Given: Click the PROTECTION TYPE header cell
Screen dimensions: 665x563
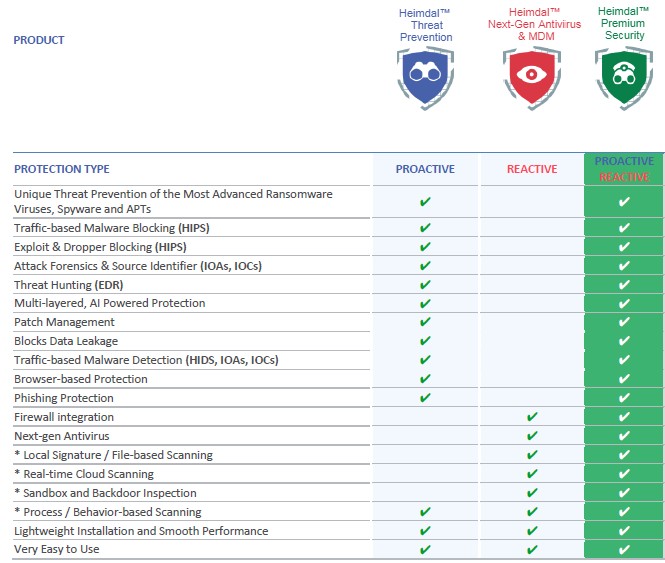Looking at the screenshot, I should pyautogui.click(x=62, y=169).
